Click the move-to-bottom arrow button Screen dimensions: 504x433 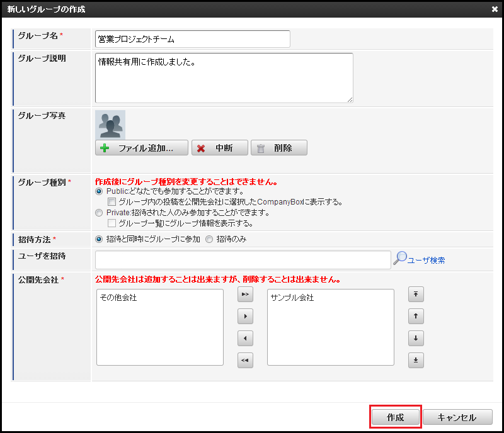[416, 360]
